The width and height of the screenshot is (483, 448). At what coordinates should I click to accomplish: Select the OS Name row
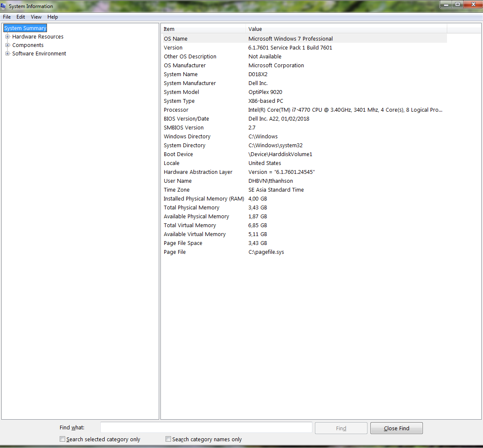pyautogui.click(x=304, y=39)
